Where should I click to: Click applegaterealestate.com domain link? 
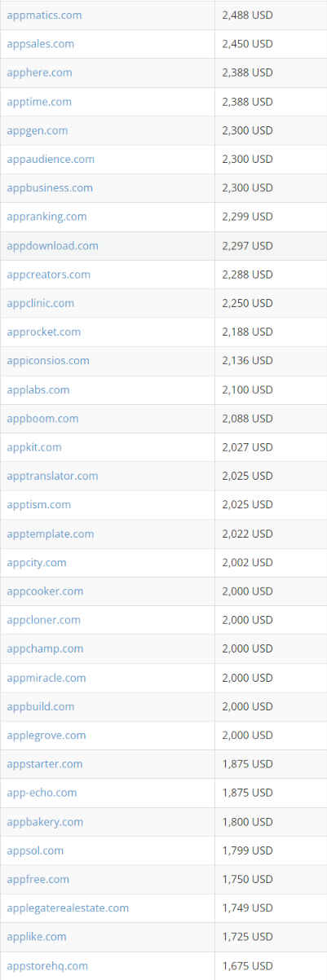tap(68, 908)
